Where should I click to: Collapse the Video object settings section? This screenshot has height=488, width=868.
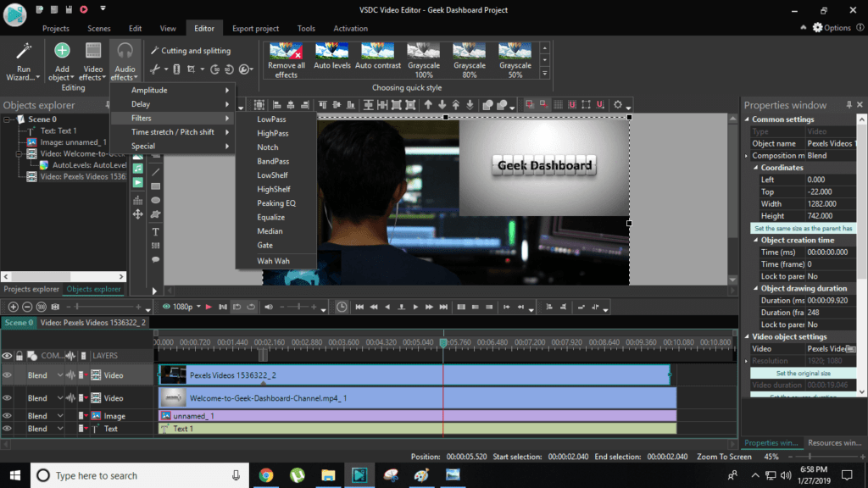(x=748, y=336)
